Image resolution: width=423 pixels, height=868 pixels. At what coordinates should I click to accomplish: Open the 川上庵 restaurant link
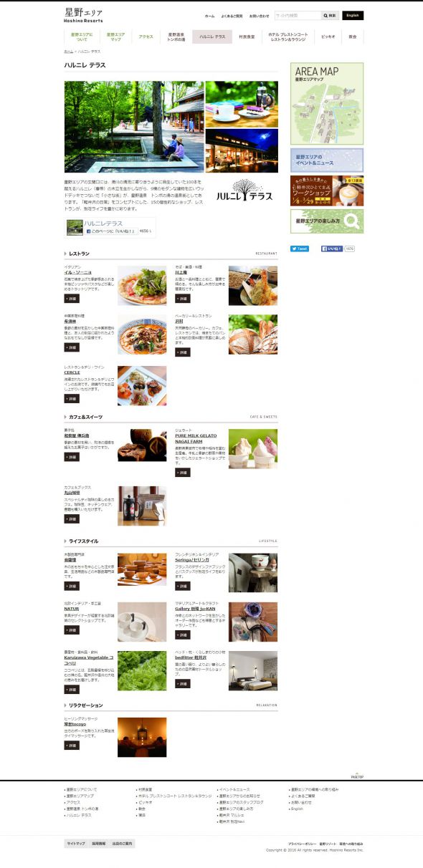pyautogui.click(x=182, y=272)
